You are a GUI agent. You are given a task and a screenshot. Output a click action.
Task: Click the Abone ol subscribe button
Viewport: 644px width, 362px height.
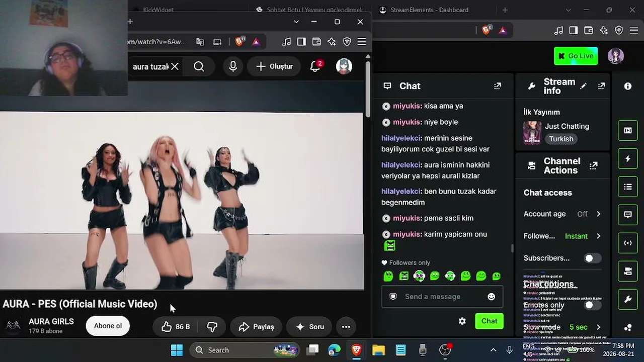coord(108,326)
